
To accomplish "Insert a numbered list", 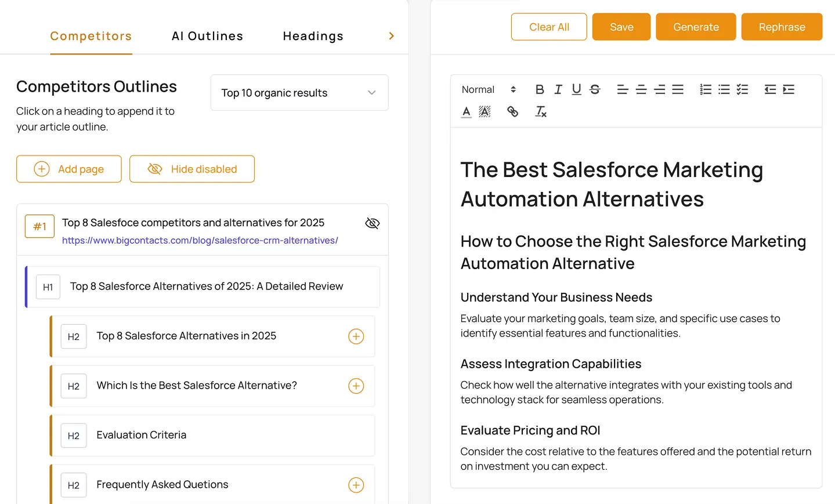I will click(706, 89).
